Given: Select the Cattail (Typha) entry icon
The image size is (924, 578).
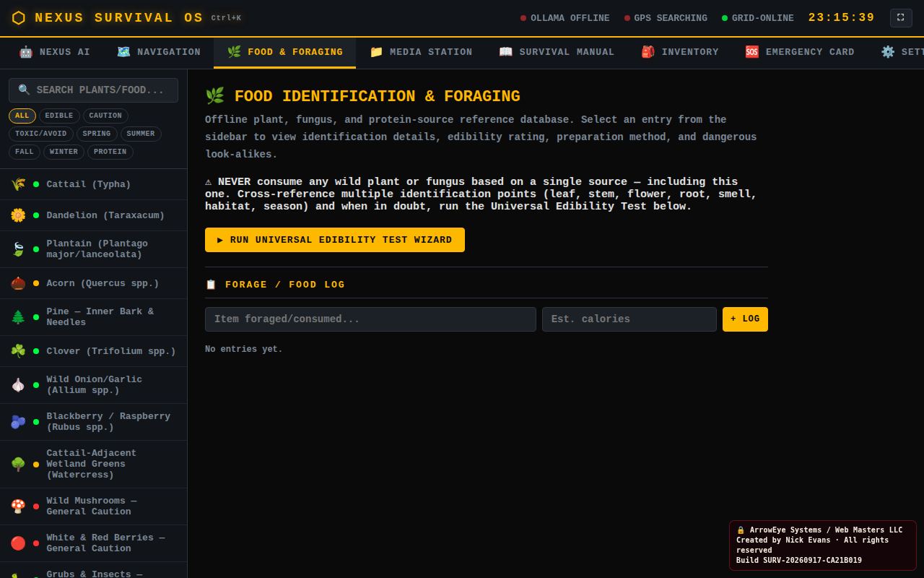Looking at the screenshot, I should click(x=18, y=184).
